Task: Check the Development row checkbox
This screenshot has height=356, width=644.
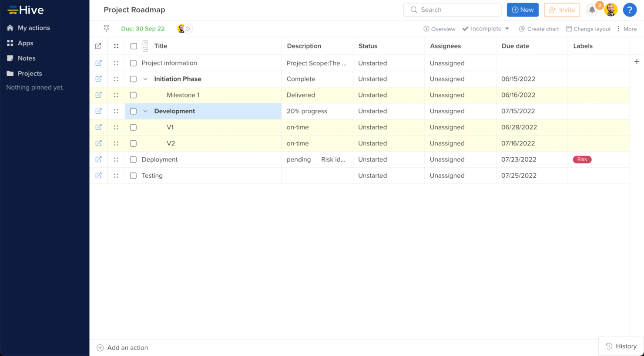Action: [x=133, y=111]
